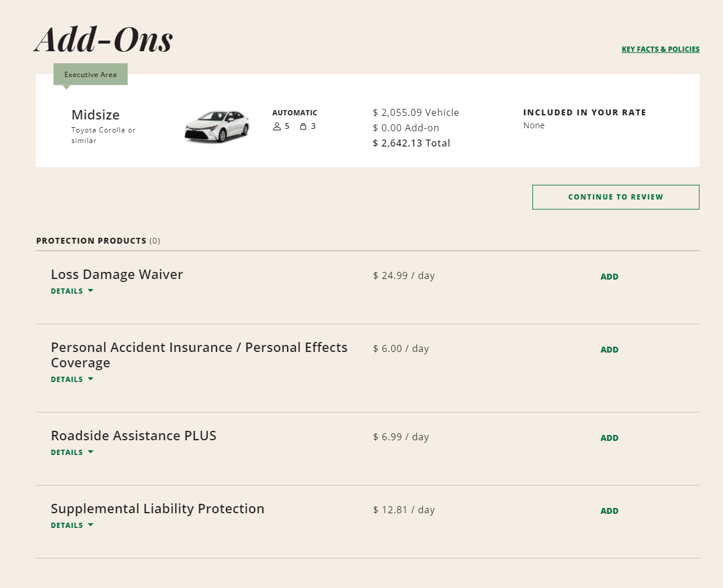
Task: Click the $ 24.99 / day price
Action: pos(404,275)
